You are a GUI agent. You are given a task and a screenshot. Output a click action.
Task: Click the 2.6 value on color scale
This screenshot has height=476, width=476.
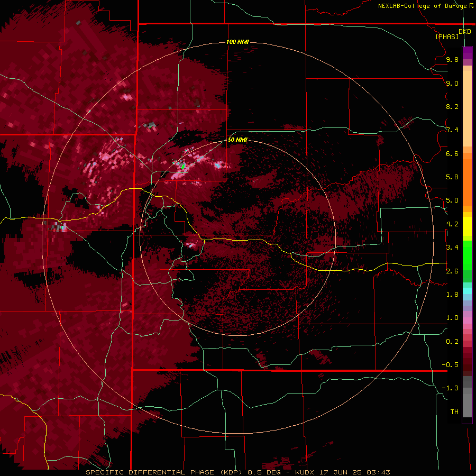pos(452,271)
